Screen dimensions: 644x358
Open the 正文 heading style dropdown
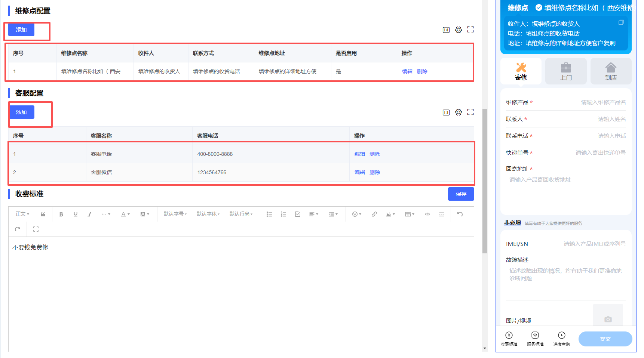click(x=22, y=214)
